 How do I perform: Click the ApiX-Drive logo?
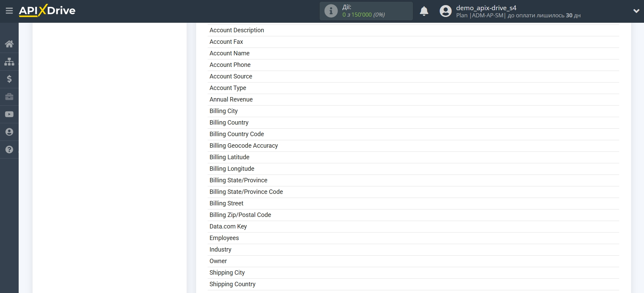pos(47,11)
